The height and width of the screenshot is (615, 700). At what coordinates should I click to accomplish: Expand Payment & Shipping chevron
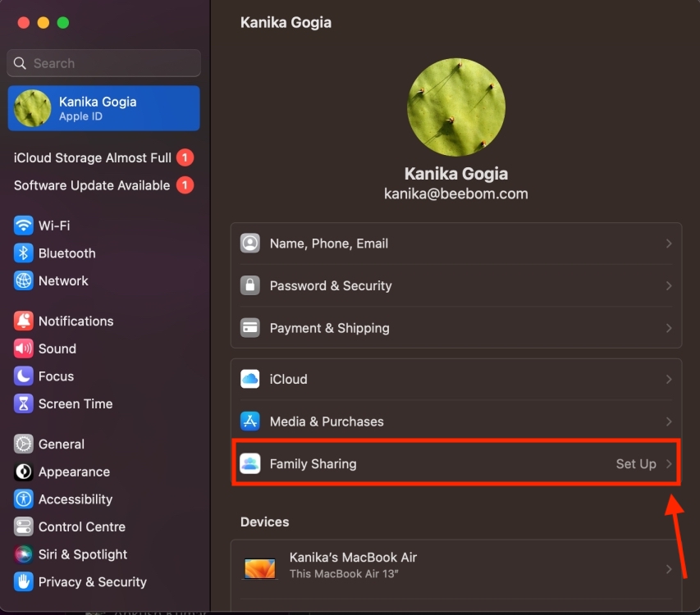click(x=669, y=328)
